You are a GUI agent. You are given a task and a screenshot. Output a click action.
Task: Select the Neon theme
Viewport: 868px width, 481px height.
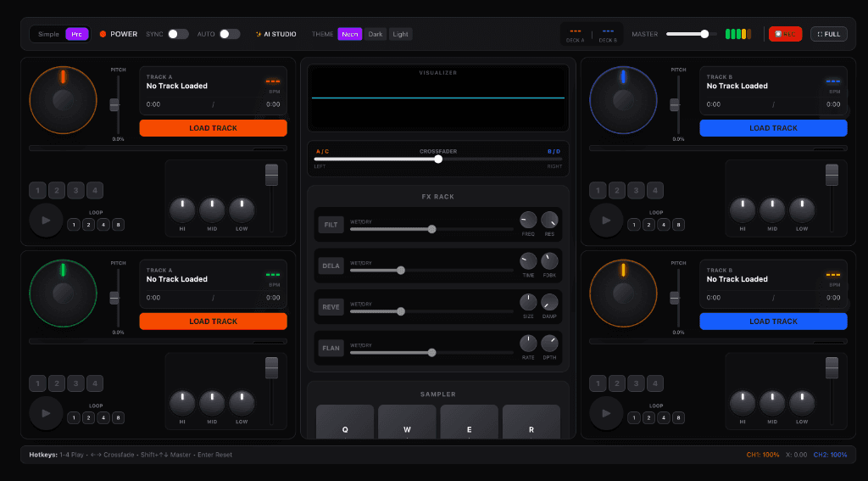(x=350, y=34)
